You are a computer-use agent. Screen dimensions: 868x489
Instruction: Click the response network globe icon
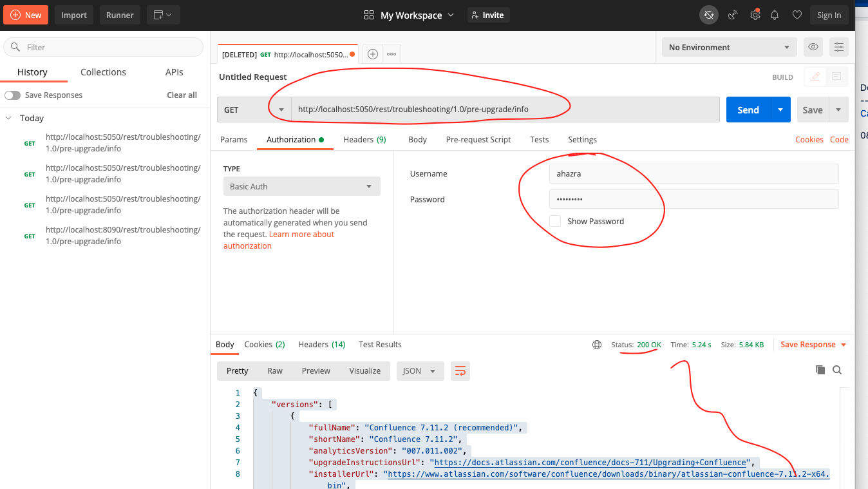point(597,345)
